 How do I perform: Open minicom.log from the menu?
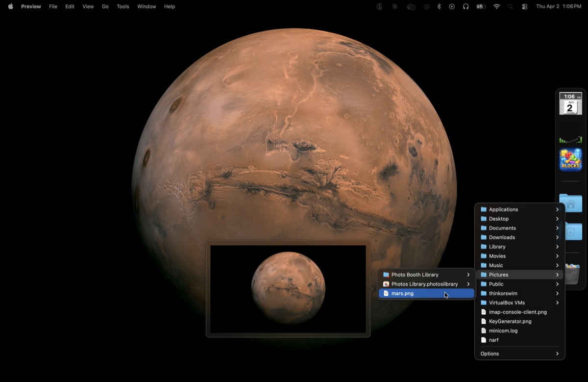[x=519, y=331]
